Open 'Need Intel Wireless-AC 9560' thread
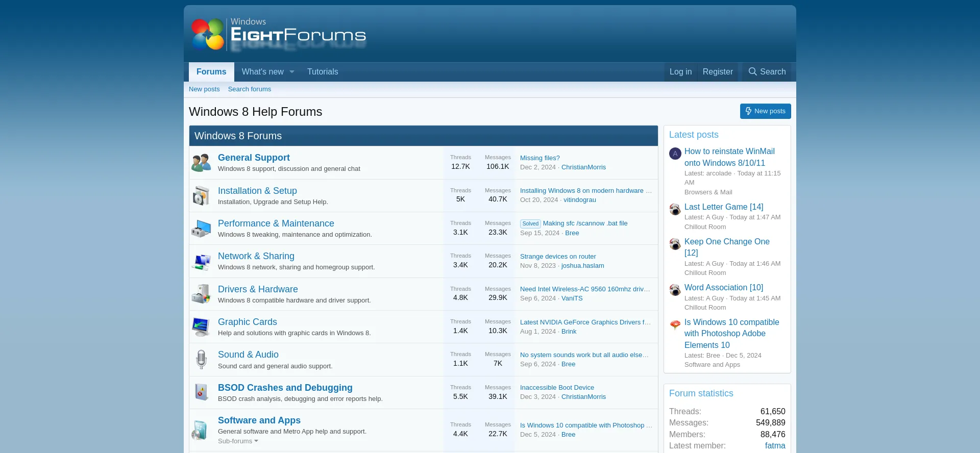980x453 pixels. click(585, 289)
